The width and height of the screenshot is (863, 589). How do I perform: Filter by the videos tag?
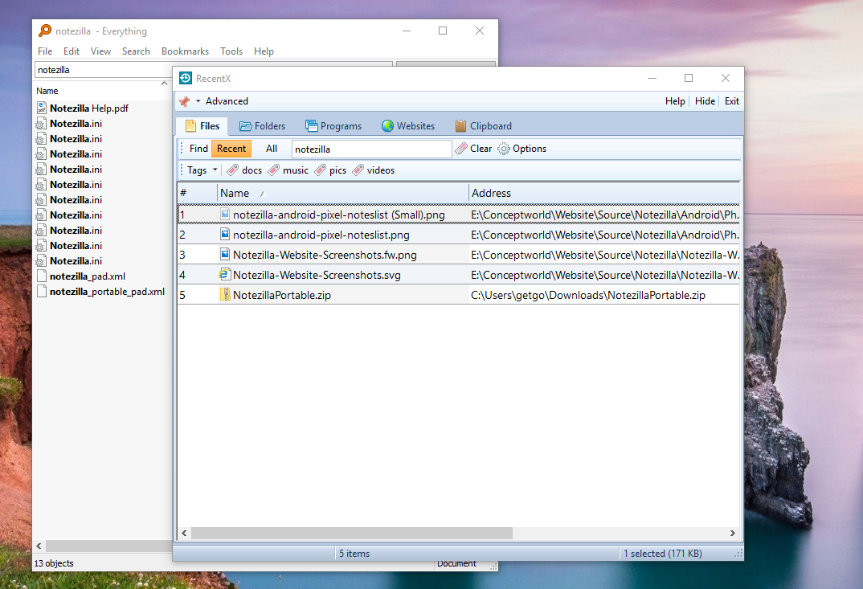tap(374, 170)
